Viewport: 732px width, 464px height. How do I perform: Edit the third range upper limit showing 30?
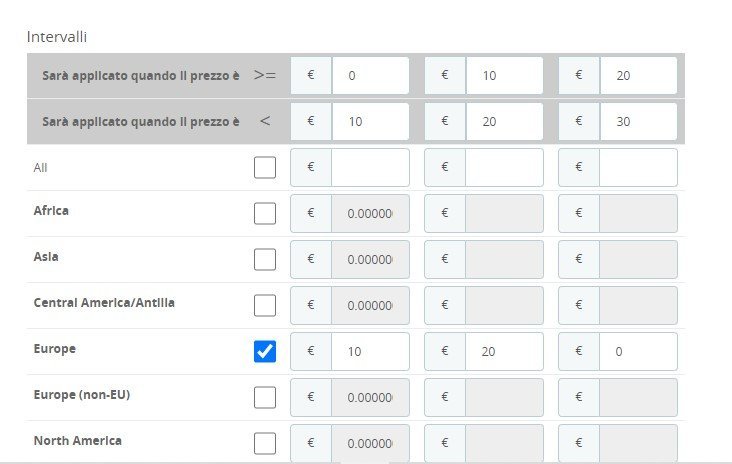pos(637,121)
